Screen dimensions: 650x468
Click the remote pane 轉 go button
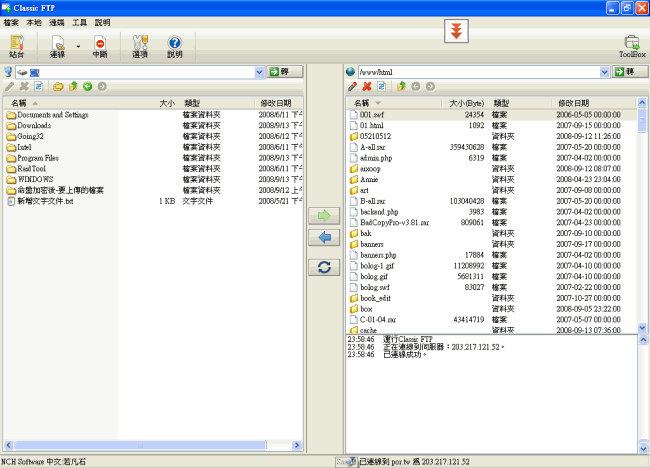click(x=623, y=72)
